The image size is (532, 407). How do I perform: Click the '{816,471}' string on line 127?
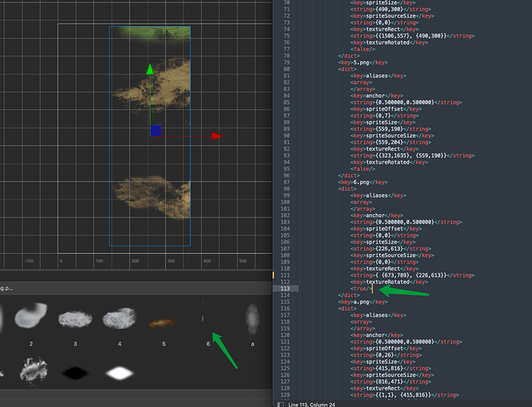pyautogui.click(x=387, y=382)
